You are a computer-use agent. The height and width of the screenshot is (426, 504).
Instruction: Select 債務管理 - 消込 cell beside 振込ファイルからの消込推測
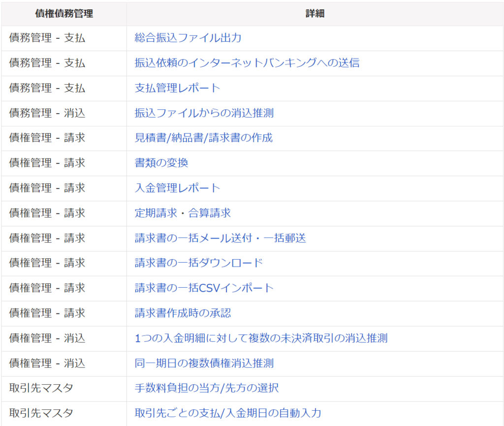click(64, 113)
